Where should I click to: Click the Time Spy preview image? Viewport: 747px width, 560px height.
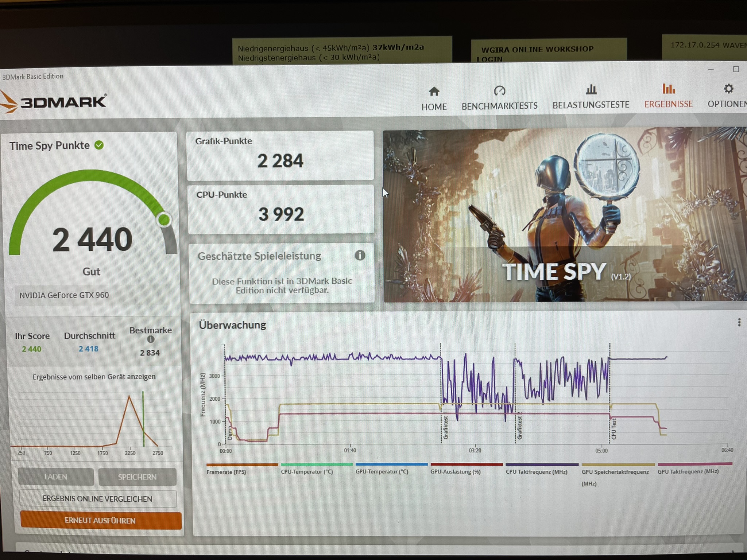(564, 215)
